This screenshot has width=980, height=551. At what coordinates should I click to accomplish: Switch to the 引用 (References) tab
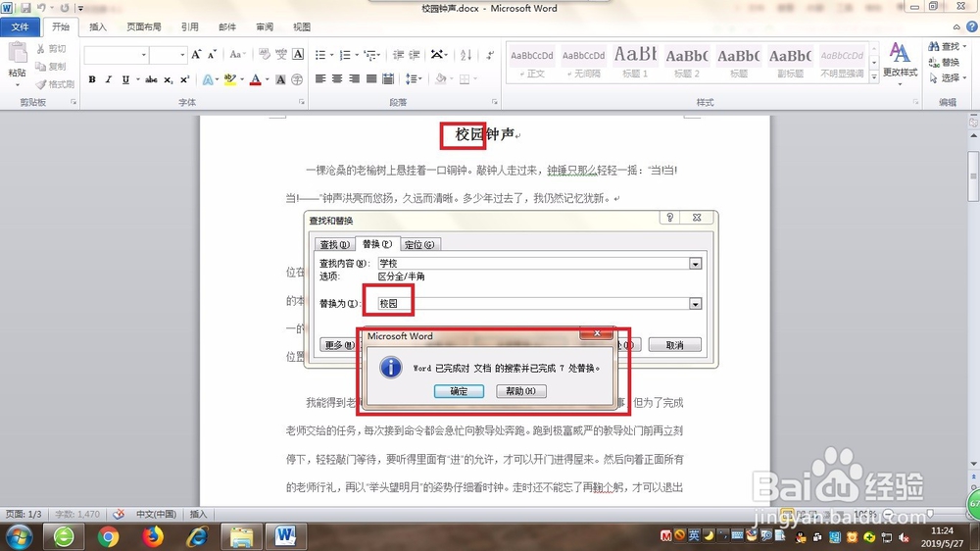click(x=190, y=26)
